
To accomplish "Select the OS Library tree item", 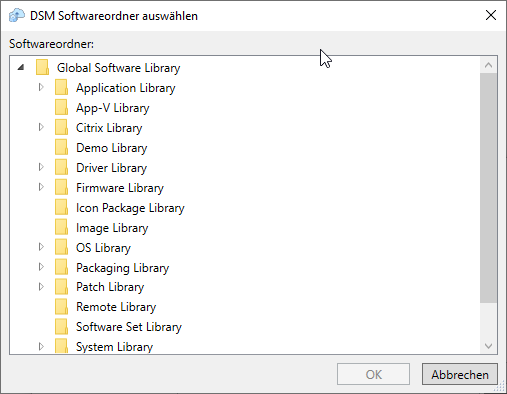I will (103, 248).
